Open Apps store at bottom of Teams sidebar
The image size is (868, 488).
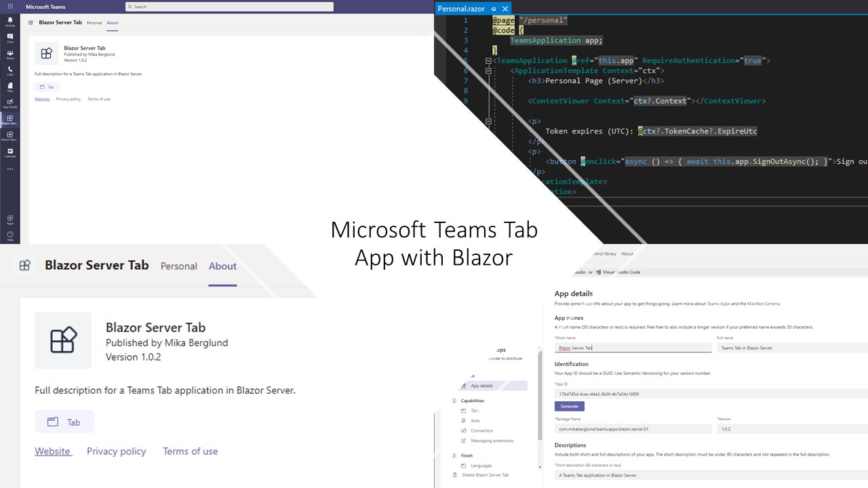click(10, 220)
